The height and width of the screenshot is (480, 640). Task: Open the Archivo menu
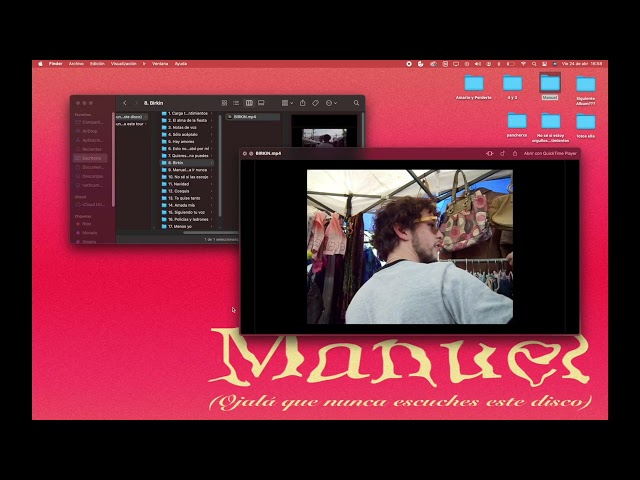76,64
